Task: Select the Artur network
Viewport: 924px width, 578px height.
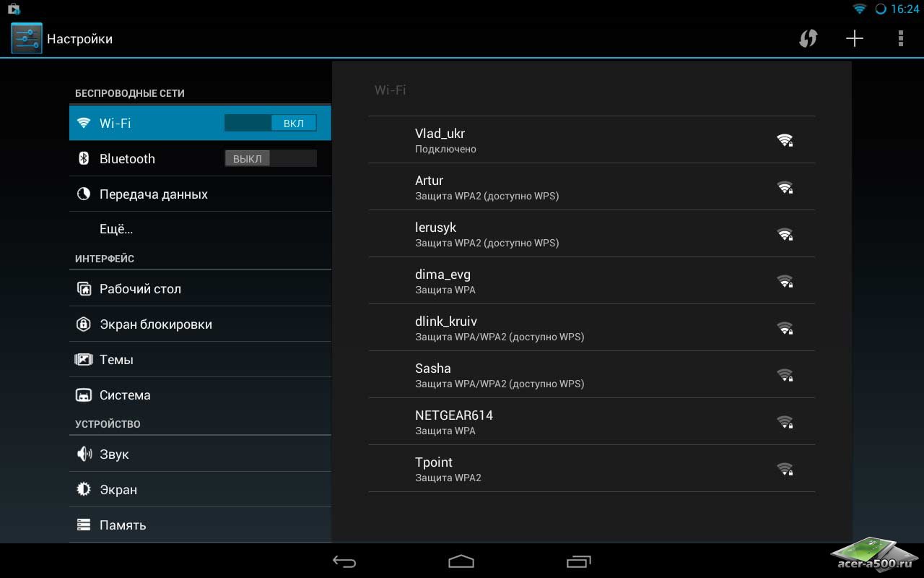Action: (x=592, y=187)
